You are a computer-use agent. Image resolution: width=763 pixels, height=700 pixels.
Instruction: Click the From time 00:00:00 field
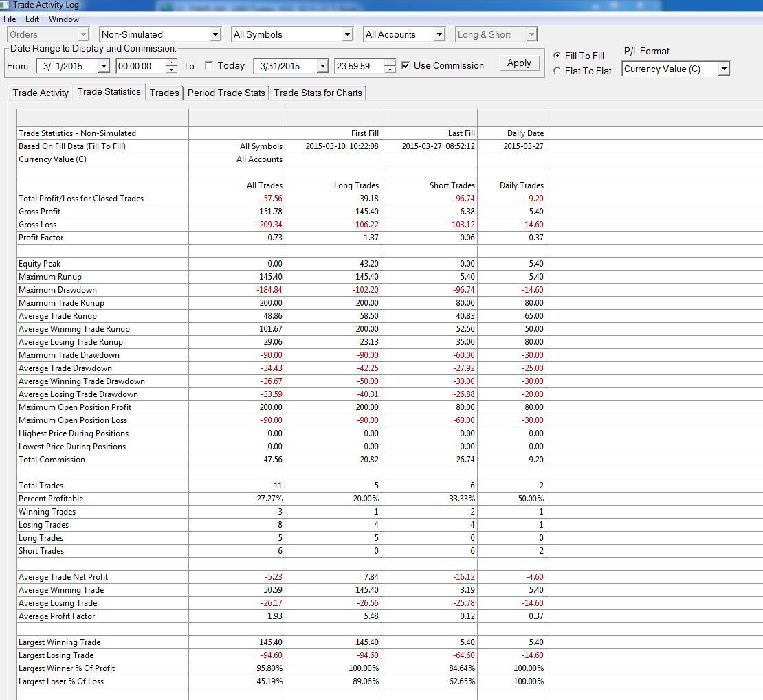coord(141,66)
